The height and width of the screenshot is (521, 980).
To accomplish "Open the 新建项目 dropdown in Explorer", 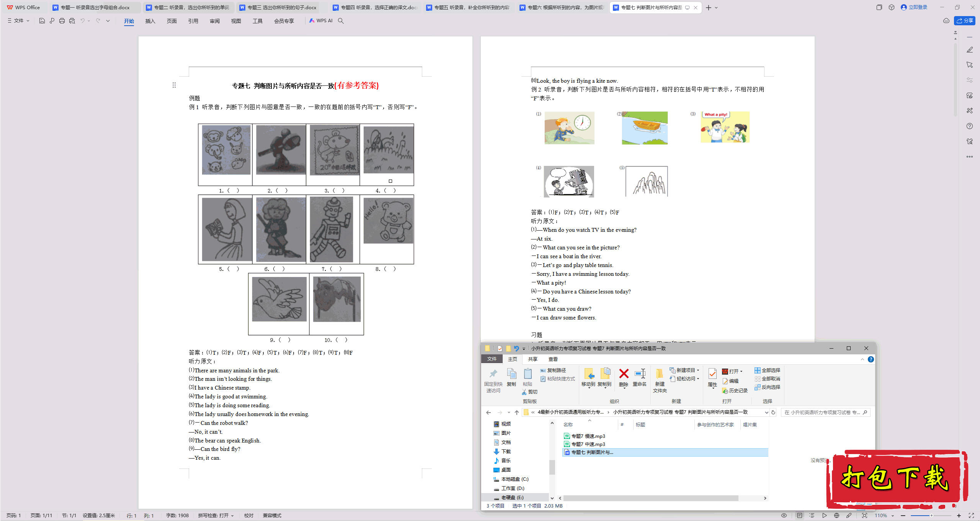I will click(684, 370).
